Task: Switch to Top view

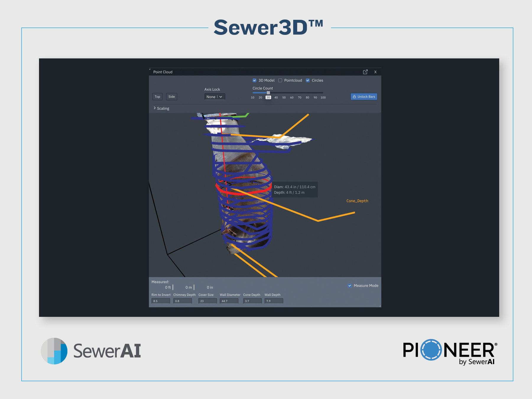Action: tap(158, 97)
